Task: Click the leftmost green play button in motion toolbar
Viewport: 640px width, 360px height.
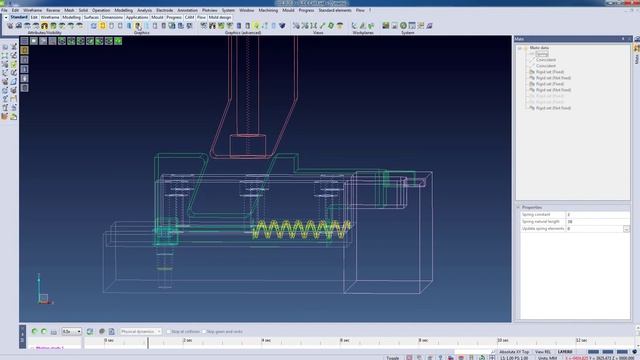Action: (x=34, y=331)
